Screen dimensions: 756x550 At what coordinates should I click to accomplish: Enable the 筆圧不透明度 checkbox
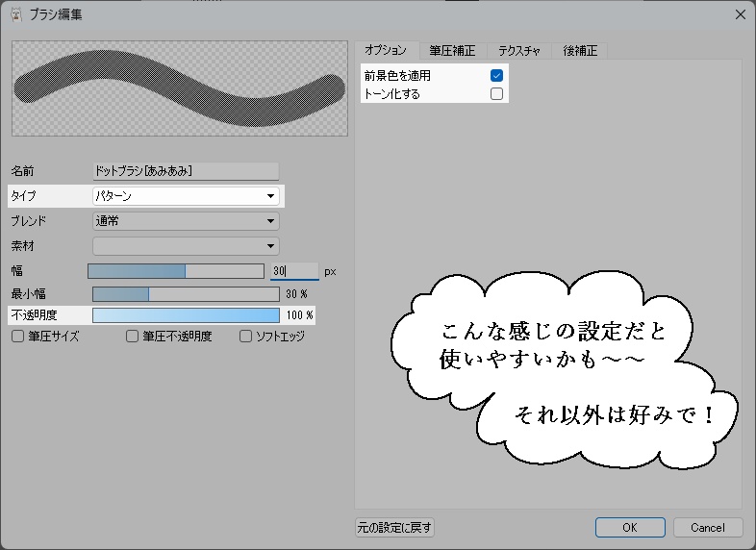(x=132, y=336)
